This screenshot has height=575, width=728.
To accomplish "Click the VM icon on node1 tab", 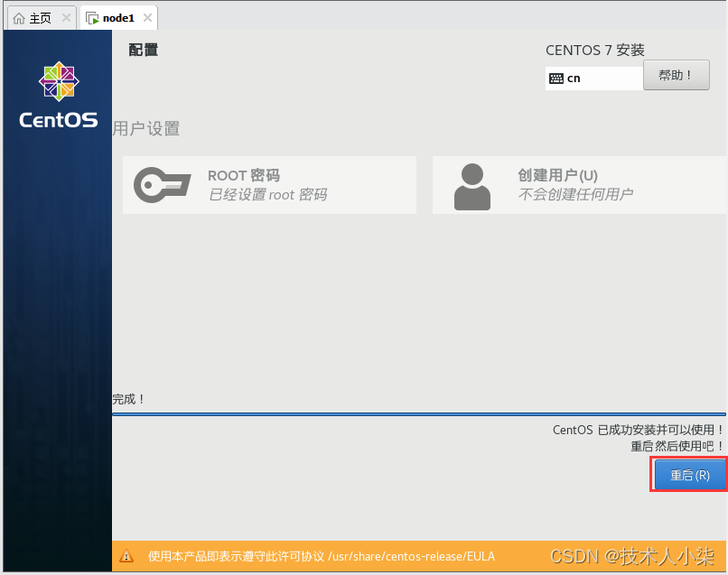I will coord(92,18).
